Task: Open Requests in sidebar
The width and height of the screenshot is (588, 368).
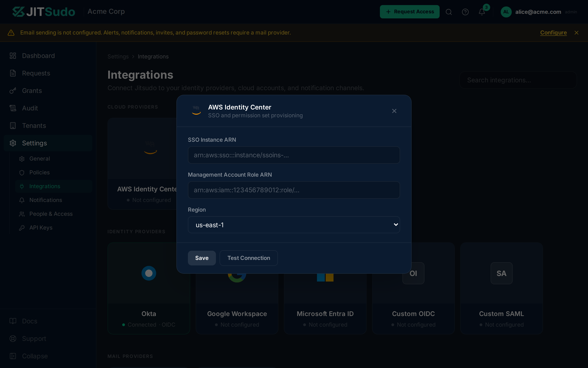Action: click(48, 73)
